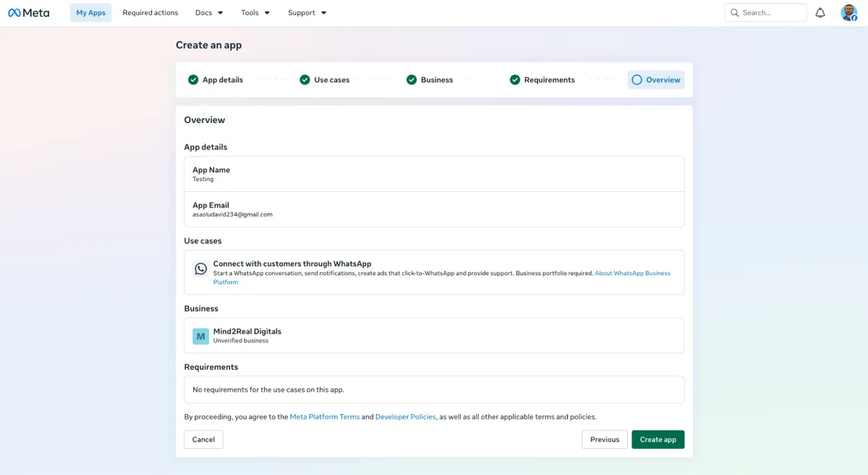This screenshot has width=868, height=475.
Task: Open About WhatsApp Business Platform link
Action: click(632, 274)
